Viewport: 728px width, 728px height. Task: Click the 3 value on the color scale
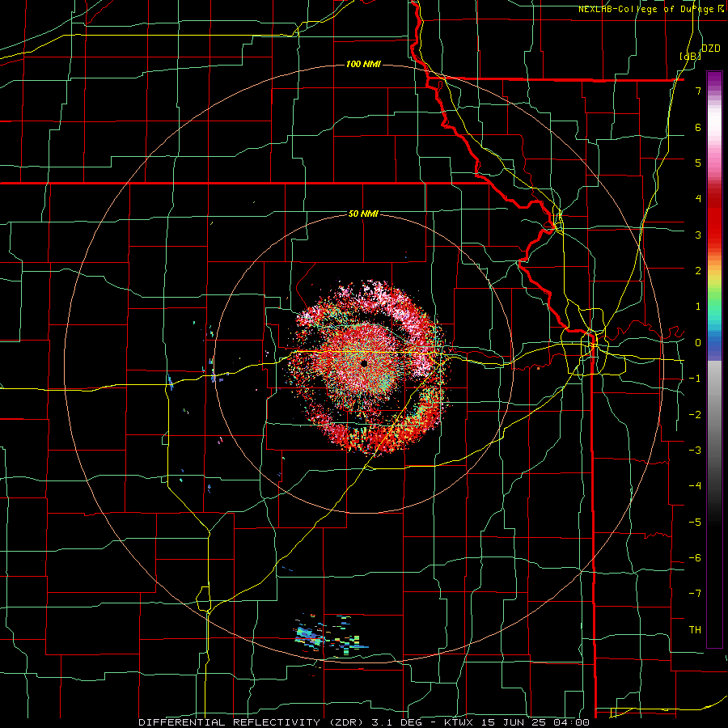(x=698, y=235)
